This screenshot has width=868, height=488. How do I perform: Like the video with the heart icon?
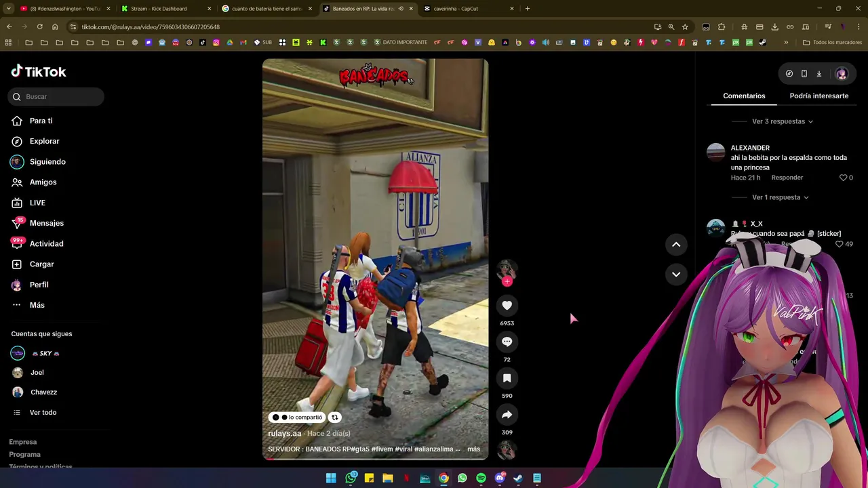click(x=507, y=306)
